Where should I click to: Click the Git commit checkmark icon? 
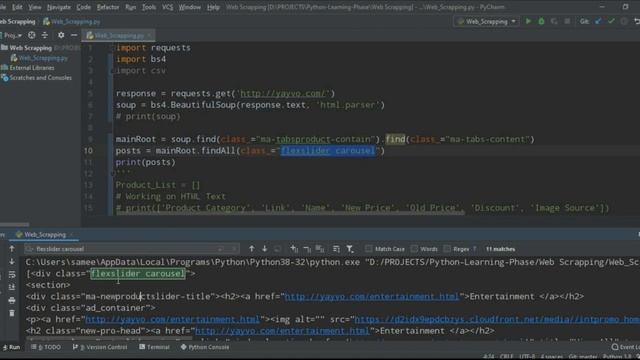click(x=611, y=21)
